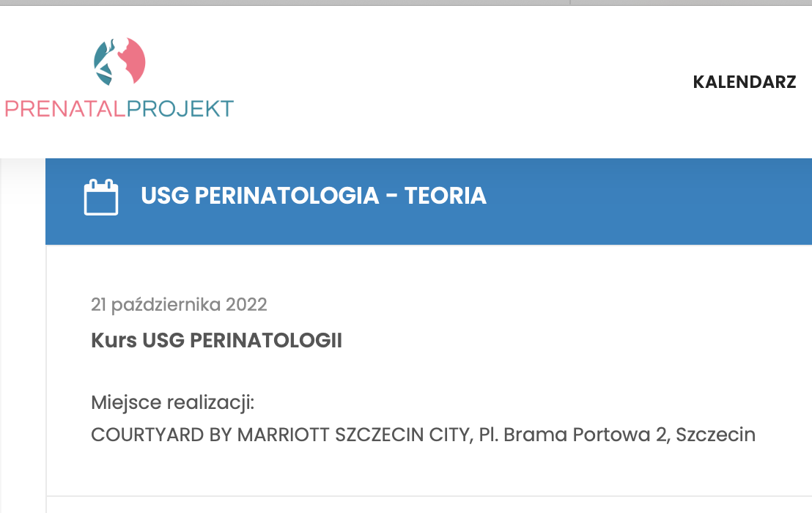Click the pregnant woman logo icon

(x=119, y=61)
